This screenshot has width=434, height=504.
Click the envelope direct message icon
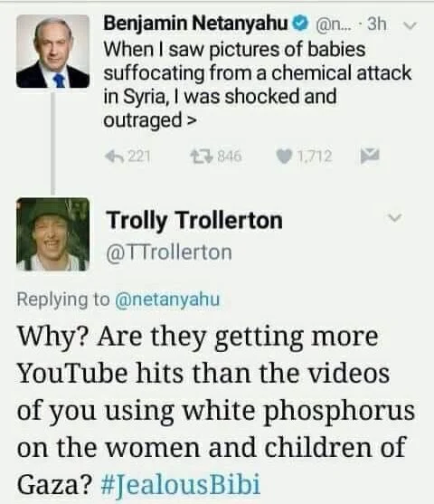pos(370,156)
